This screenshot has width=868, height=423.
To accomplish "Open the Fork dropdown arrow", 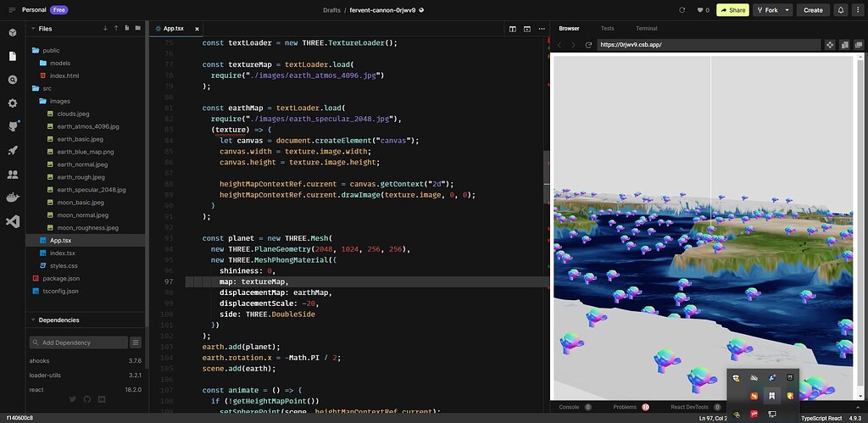I will [x=787, y=10].
